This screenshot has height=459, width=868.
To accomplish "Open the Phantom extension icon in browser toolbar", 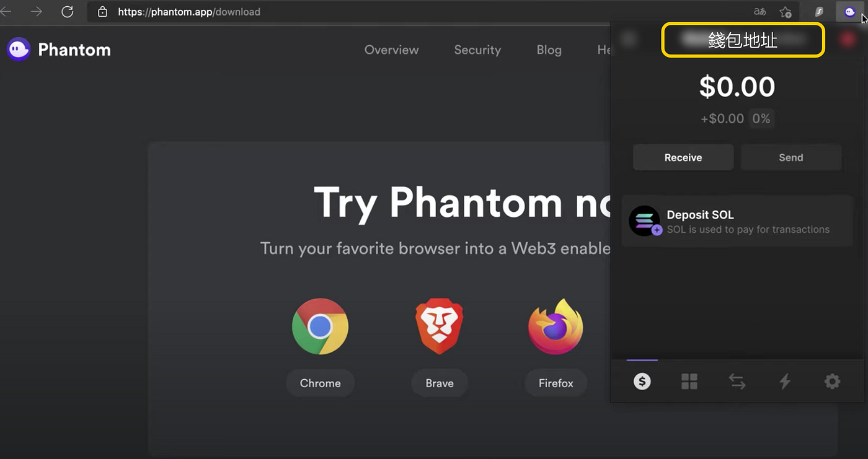I will 849,12.
